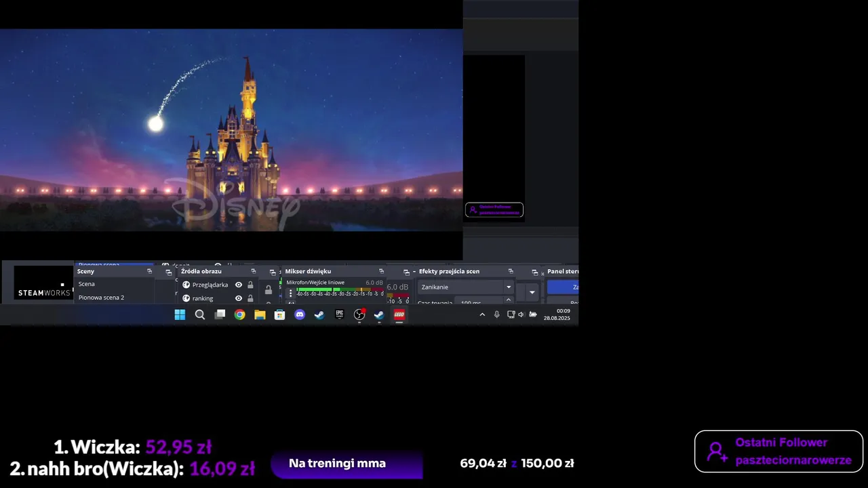Click the Steam icon beside Discord
The image size is (868, 488).
tap(319, 314)
